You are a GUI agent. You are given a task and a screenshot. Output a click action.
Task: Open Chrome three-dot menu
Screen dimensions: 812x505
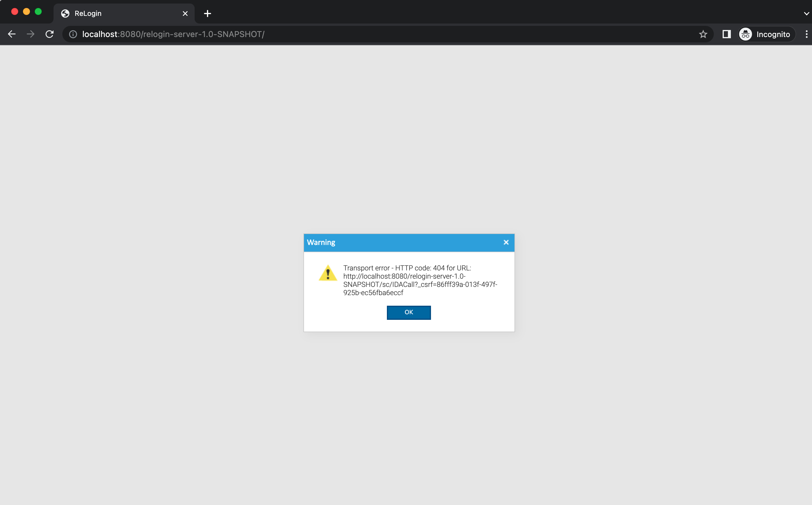tap(806, 34)
